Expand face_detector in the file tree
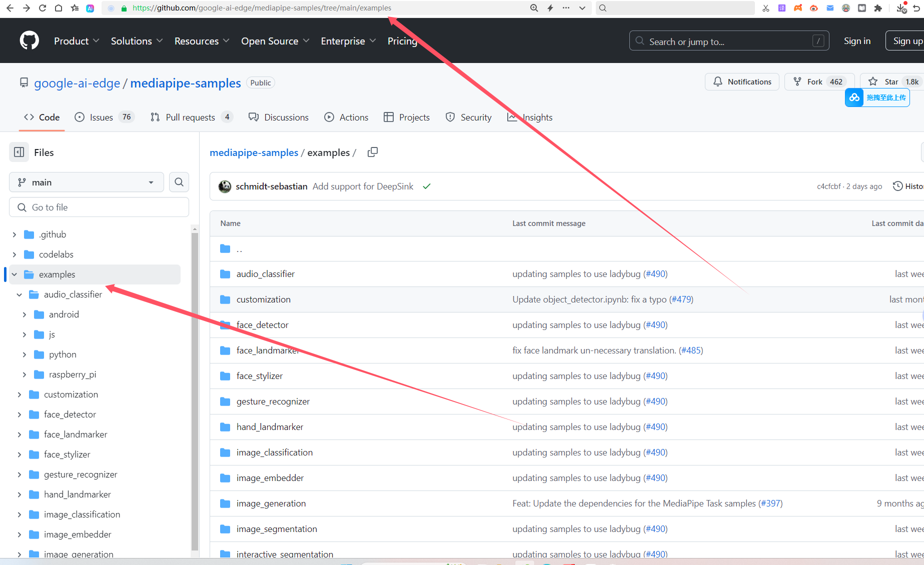The width and height of the screenshot is (924, 565). 19,414
